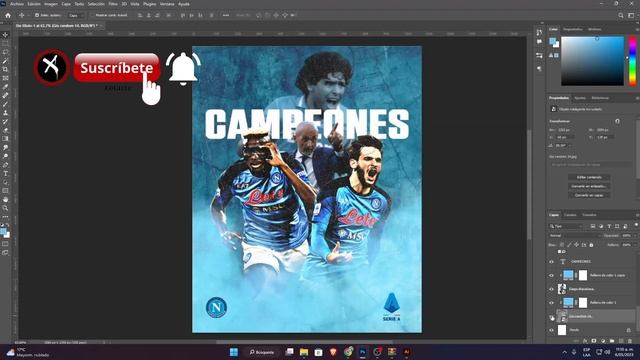This screenshot has height=360, width=640.
Task: Pick a shade in the color field
Action: 592,61
